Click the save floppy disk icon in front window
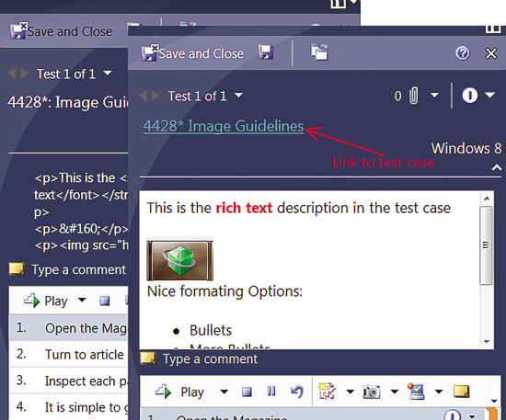506x420 pixels. 266,52
